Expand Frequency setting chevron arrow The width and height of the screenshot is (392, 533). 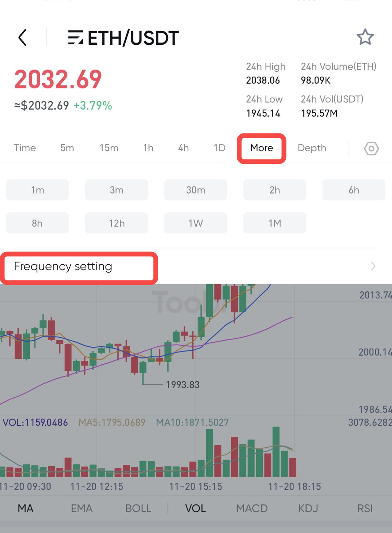(x=373, y=266)
